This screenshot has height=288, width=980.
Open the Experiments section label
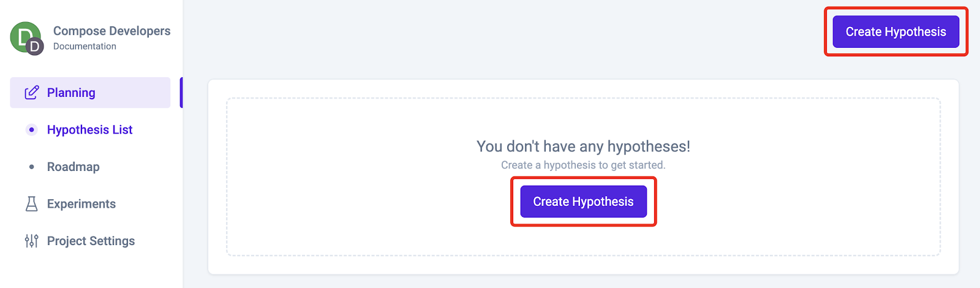pyautogui.click(x=81, y=204)
